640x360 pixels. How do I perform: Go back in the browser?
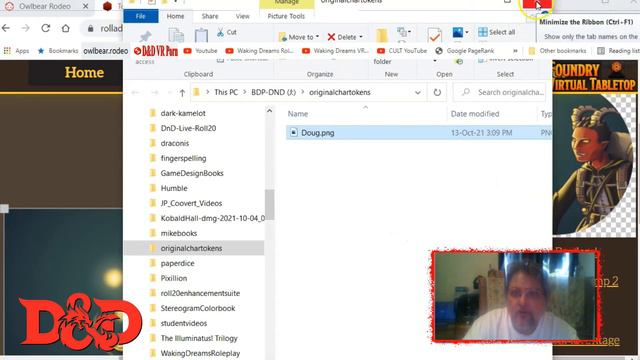click(6, 28)
